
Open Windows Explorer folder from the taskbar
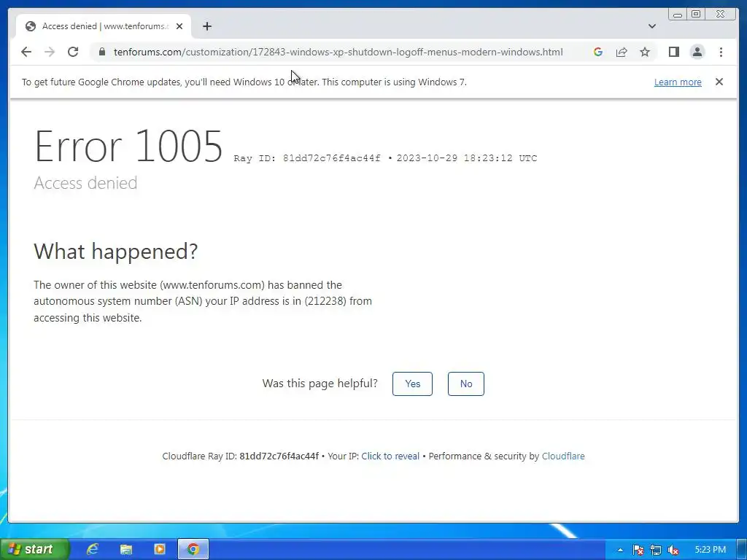click(125, 549)
